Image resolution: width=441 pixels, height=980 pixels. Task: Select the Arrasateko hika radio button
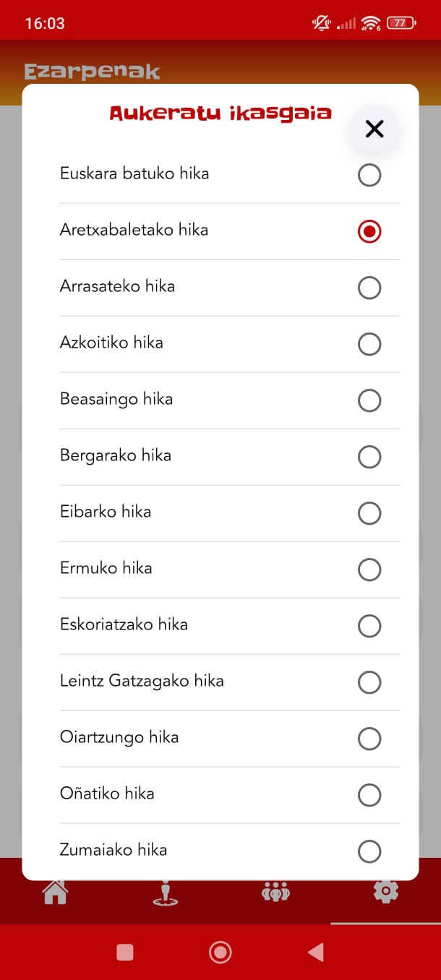coord(369,288)
